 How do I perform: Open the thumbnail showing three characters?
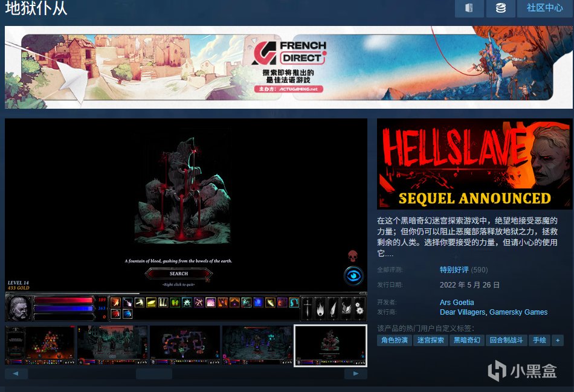[x=113, y=345]
